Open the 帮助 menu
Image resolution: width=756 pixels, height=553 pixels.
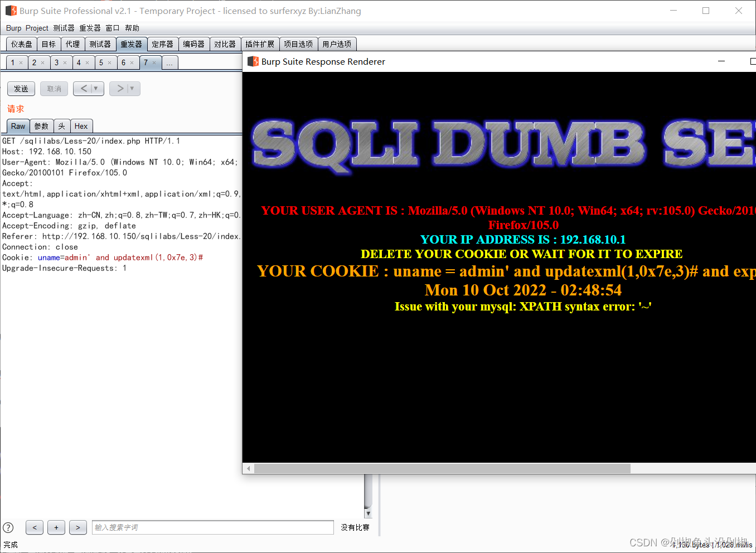click(132, 28)
